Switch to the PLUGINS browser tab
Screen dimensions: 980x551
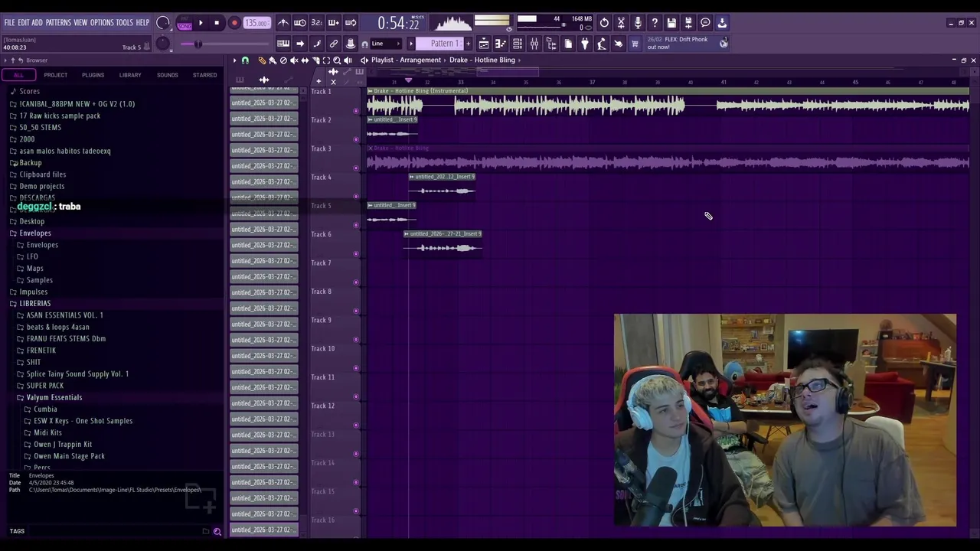[93, 75]
